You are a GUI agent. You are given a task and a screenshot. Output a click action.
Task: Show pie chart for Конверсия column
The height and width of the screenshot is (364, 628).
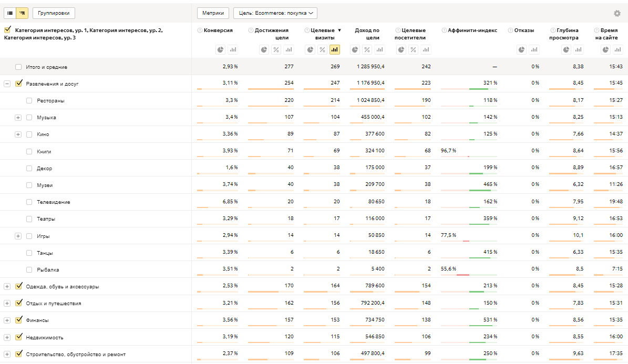point(220,49)
